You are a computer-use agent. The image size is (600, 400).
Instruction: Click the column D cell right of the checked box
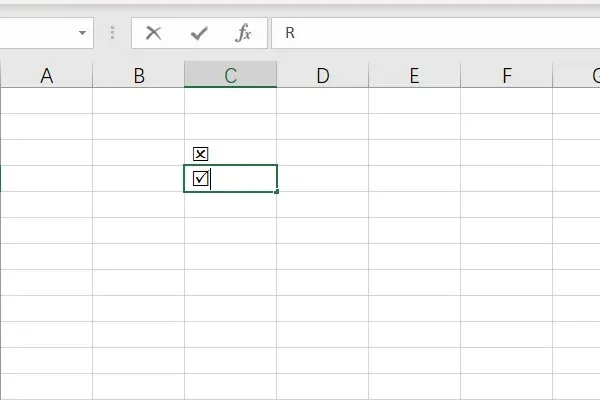tap(322, 179)
